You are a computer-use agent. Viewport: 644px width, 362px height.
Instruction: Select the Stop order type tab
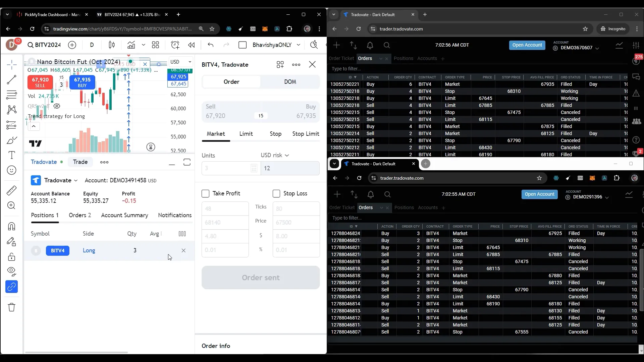[276, 134]
